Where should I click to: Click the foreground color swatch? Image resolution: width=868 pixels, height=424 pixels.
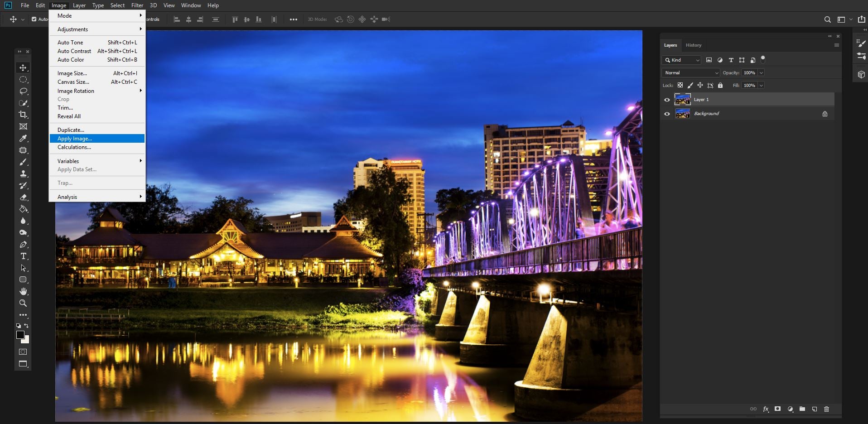tap(20, 334)
